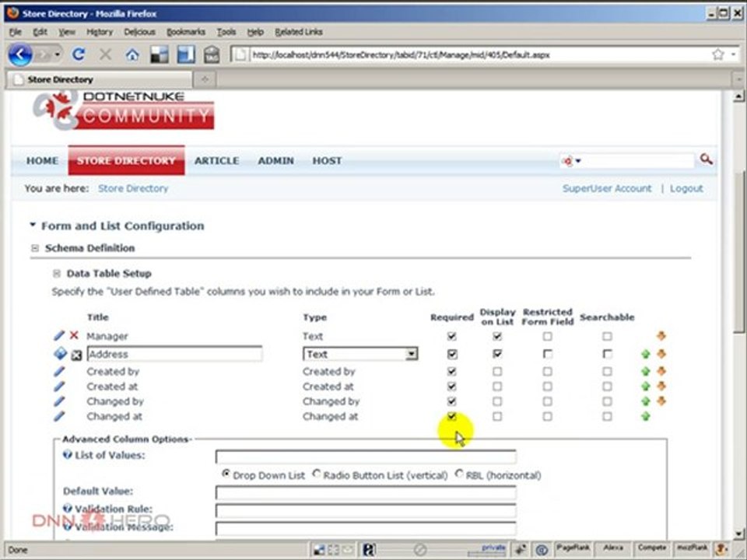Viewport: 747px width, 560px height.
Task: Select Drop Down List radio button
Action: (x=226, y=474)
